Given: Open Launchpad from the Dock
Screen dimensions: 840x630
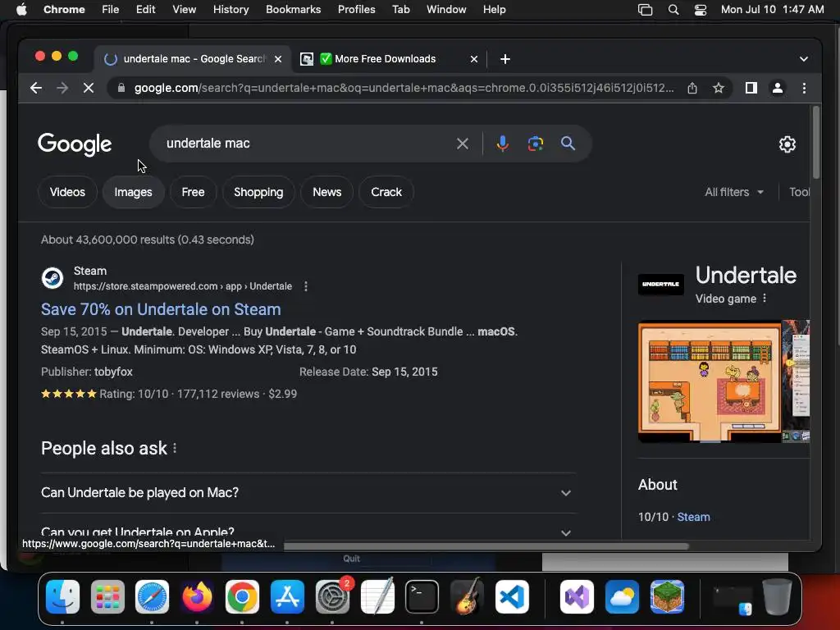Looking at the screenshot, I should tap(107, 597).
